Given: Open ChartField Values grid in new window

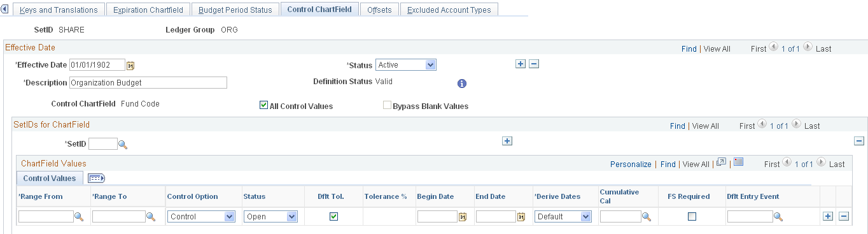Looking at the screenshot, I should 721,163.
